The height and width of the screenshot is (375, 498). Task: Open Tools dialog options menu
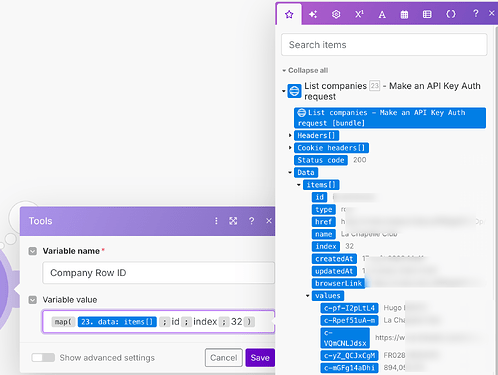(x=216, y=221)
